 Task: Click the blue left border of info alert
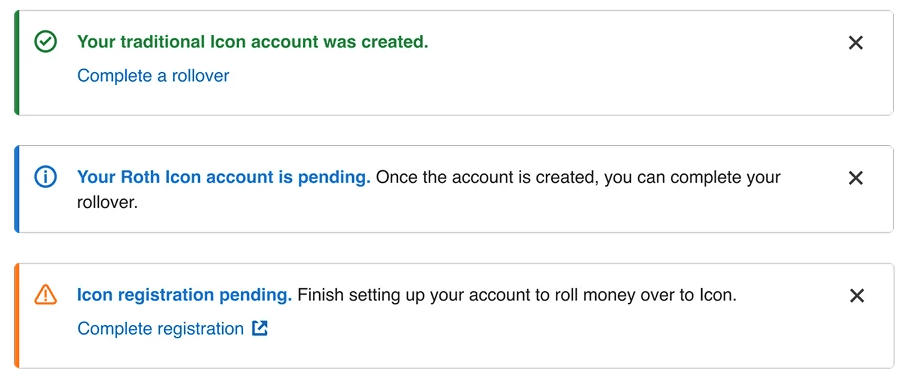[17, 189]
